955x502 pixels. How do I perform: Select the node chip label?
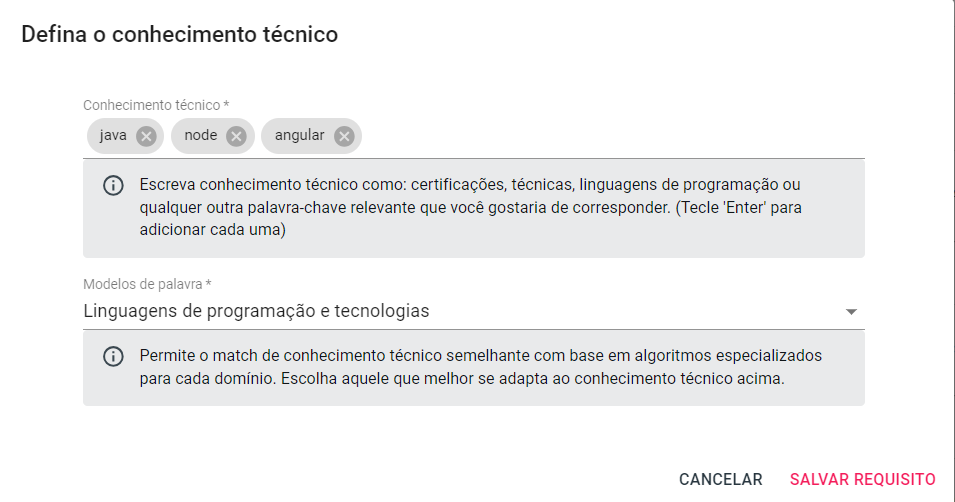click(201, 136)
